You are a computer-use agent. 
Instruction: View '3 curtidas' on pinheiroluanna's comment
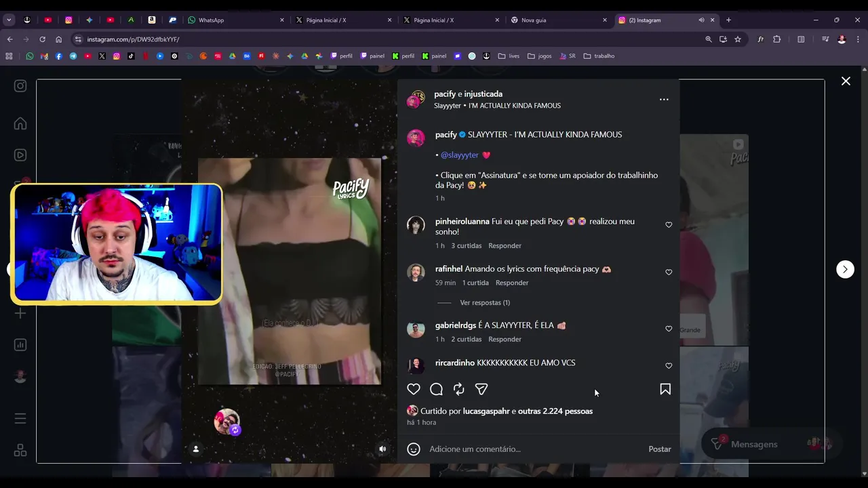tap(467, 245)
